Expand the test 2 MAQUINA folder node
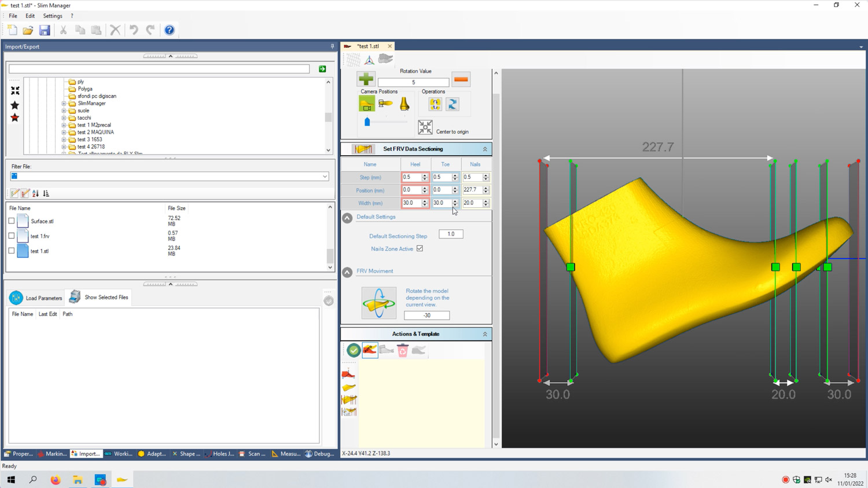868x488 pixels. pyautogui.click(x=64, y=133)
